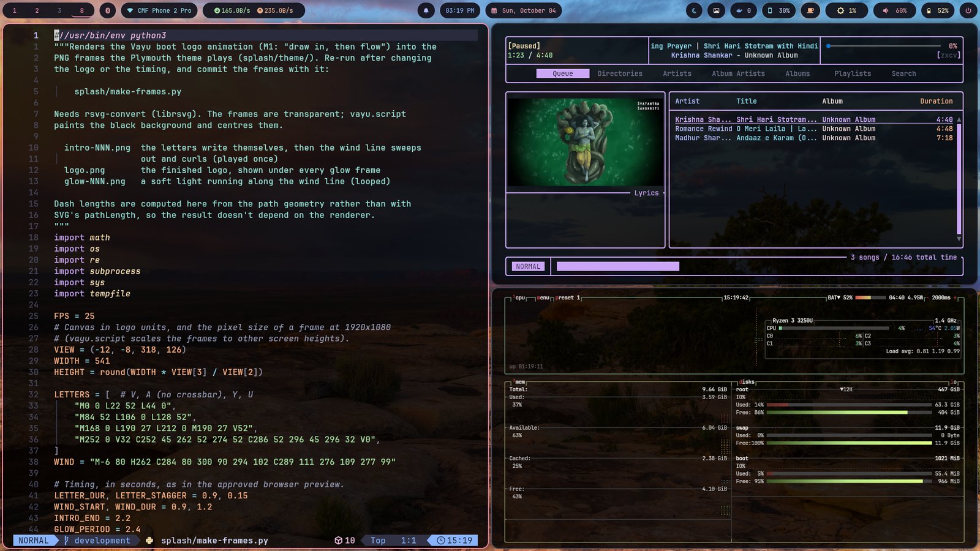980x551 pixels.
Task: Click the 03:19 PM clock module
Action: [459, 10]
